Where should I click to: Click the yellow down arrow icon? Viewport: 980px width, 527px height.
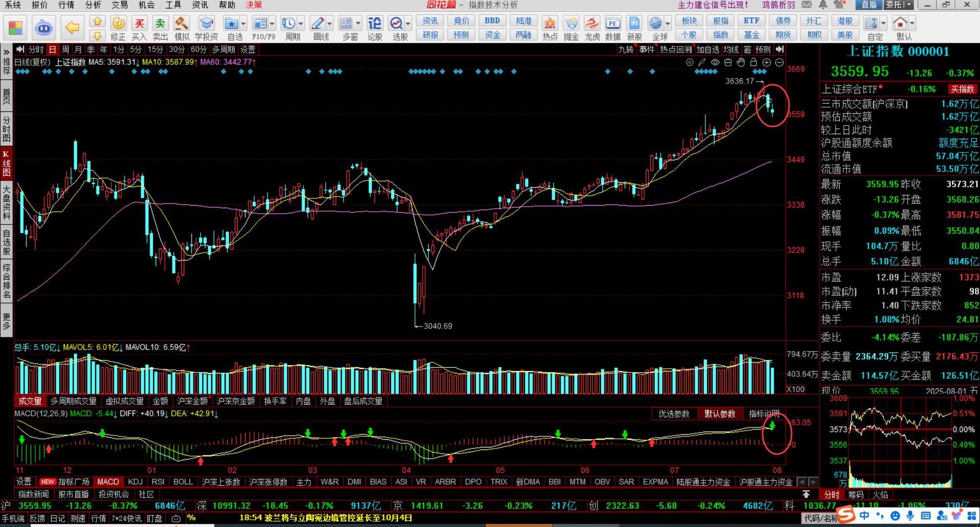[97, 35]
